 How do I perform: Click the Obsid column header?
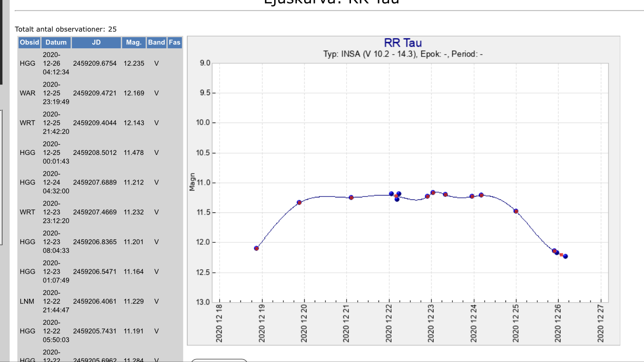pos(29,42)
